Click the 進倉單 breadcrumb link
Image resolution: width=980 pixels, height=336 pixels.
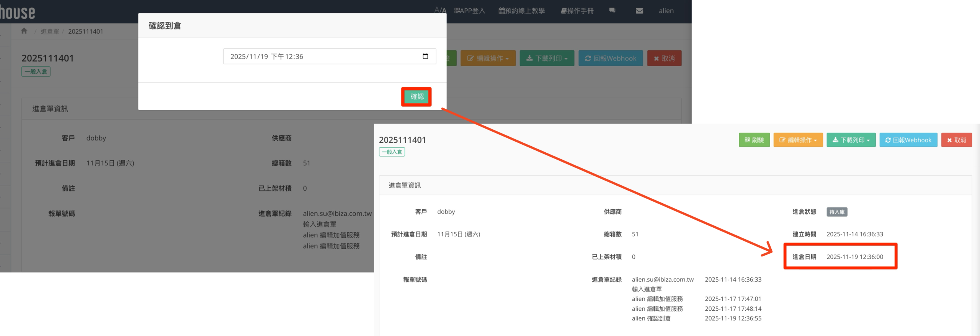click(50, 31)
